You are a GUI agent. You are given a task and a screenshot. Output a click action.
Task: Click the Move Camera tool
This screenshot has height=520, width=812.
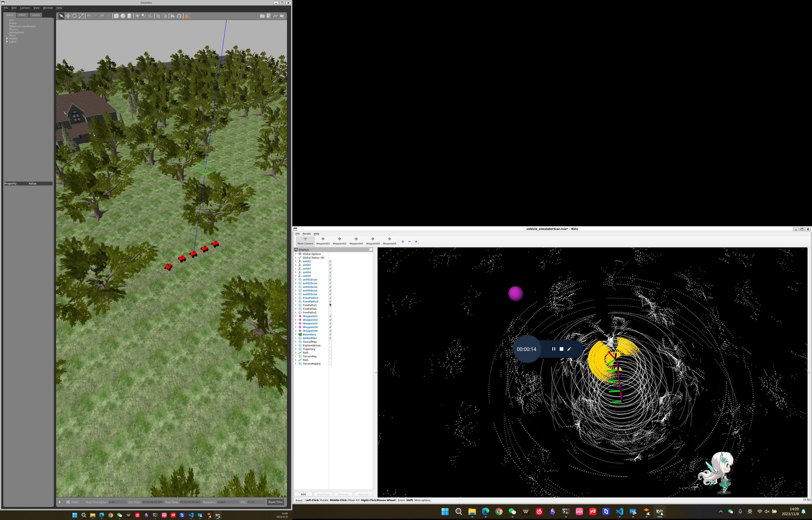(305, 241)
